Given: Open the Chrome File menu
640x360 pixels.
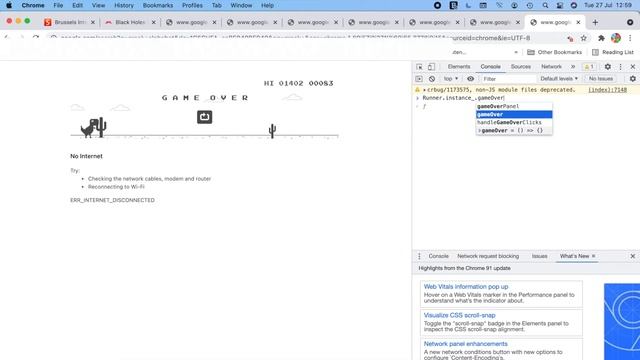Looking at the screenshot, I should 58,5.
